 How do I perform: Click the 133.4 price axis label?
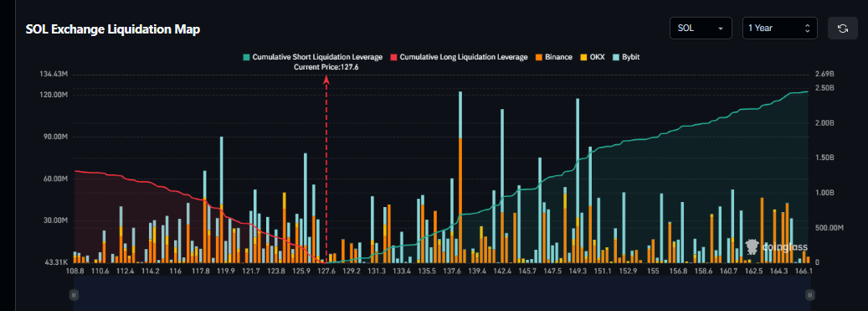click(402, 271)
